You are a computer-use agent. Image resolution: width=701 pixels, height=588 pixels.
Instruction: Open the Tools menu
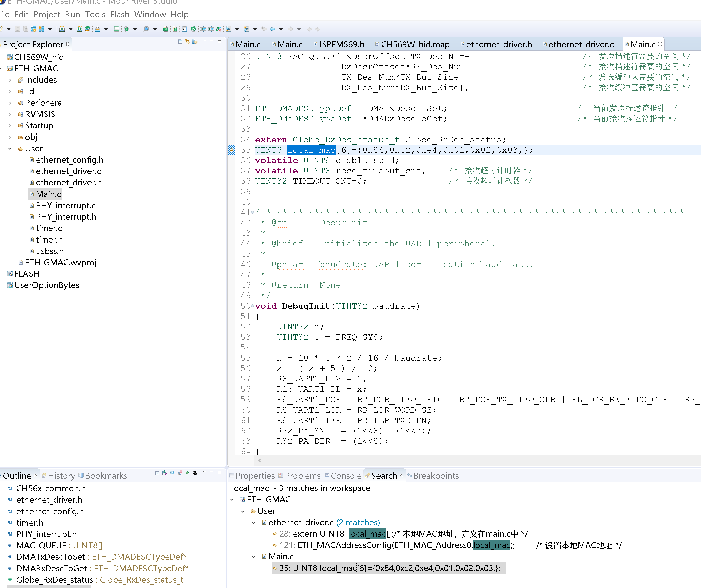95,15
